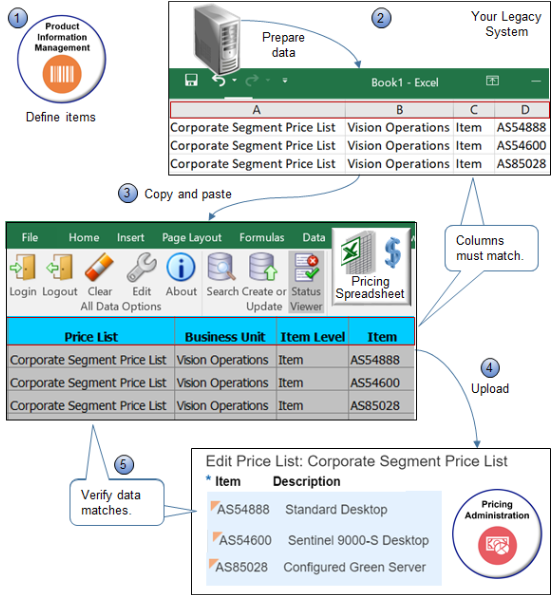Screen dimensions: 554x596
Task: Open the Data ribbon tab
Action: 313,238
